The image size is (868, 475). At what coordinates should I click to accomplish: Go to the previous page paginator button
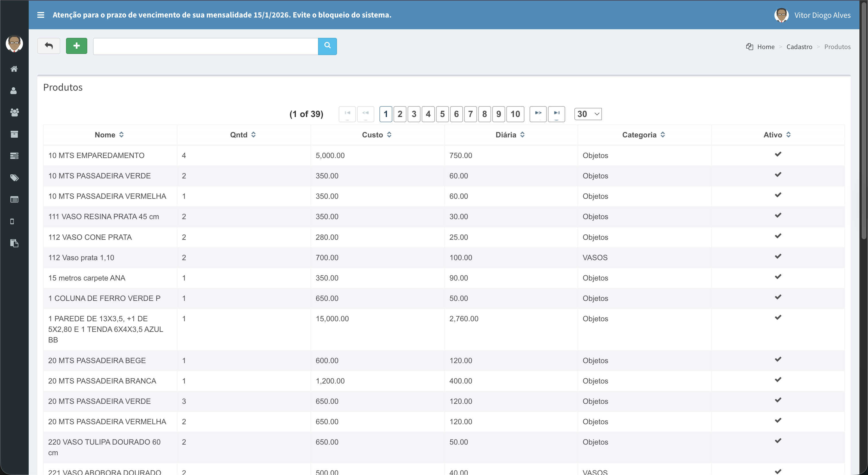point(366,114)
